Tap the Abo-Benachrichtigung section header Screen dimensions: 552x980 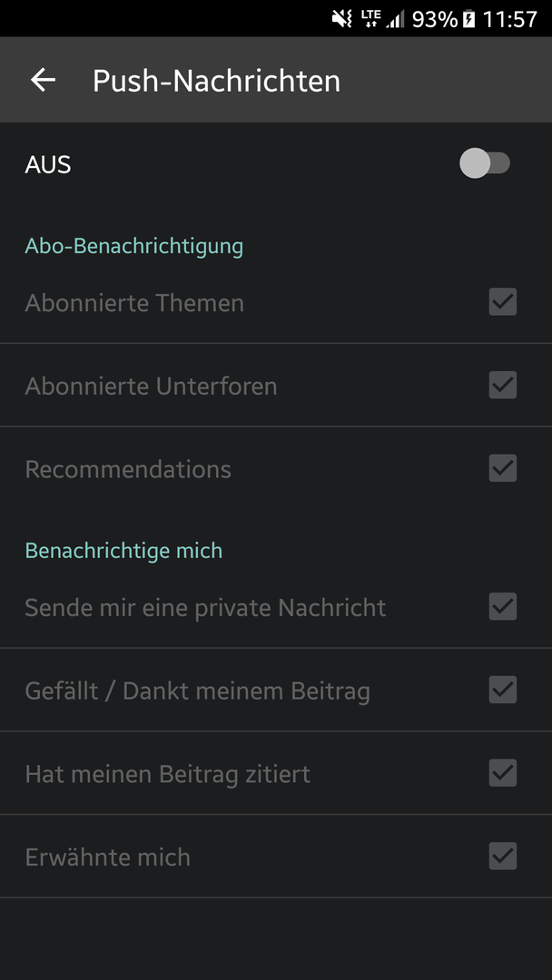[133, 246]
